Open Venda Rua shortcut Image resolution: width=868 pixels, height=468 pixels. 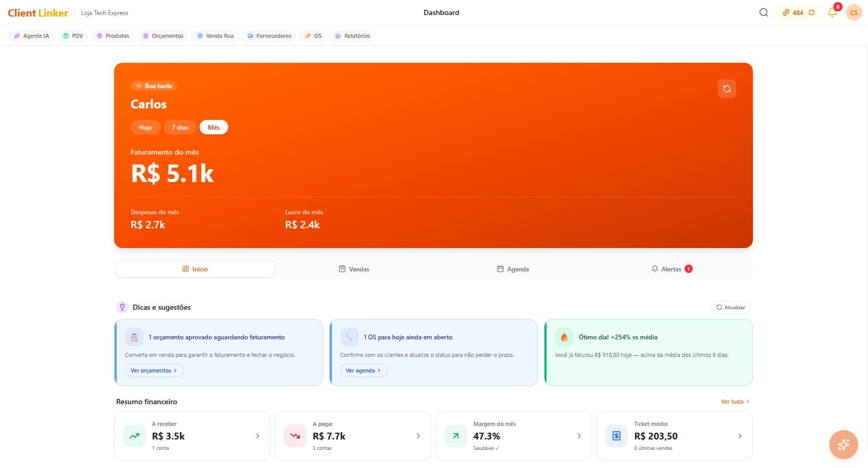point(215,36)
